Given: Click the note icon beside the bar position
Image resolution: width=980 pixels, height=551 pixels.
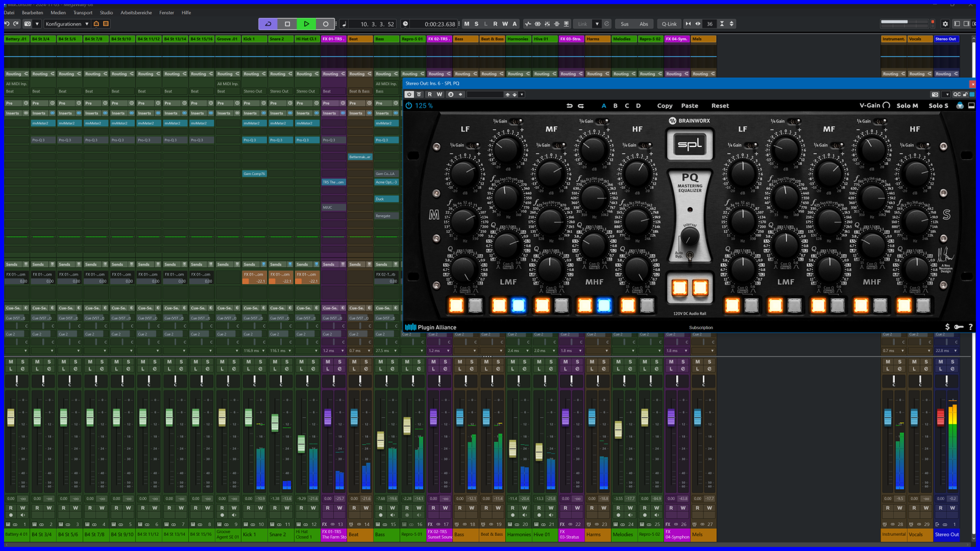Looking at the screenshot, I should click(344, 24).
